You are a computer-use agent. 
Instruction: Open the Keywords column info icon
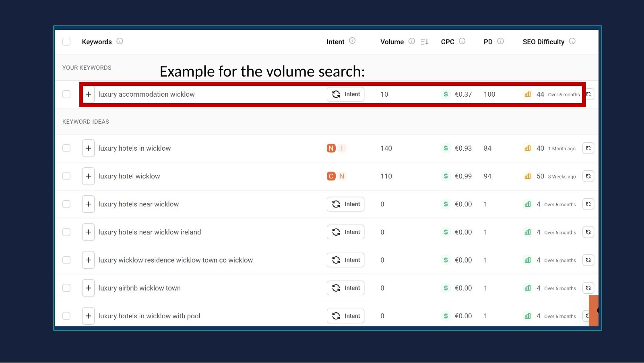coord(120,41)
